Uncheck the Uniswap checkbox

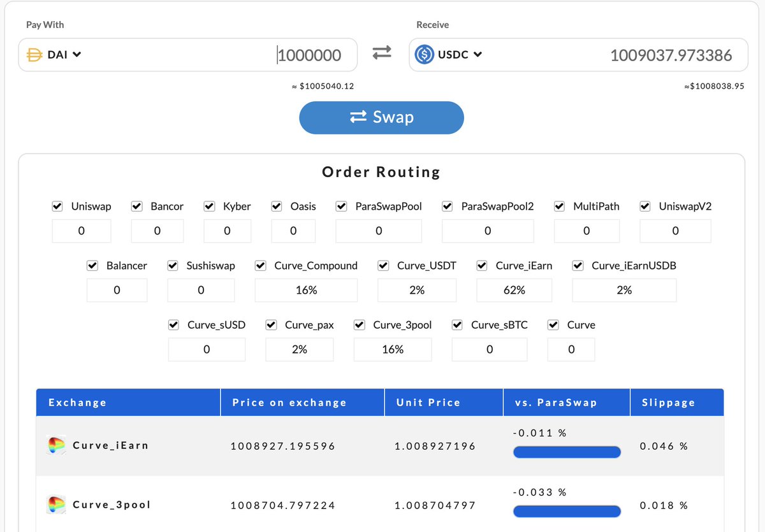[x=57, y=206]
